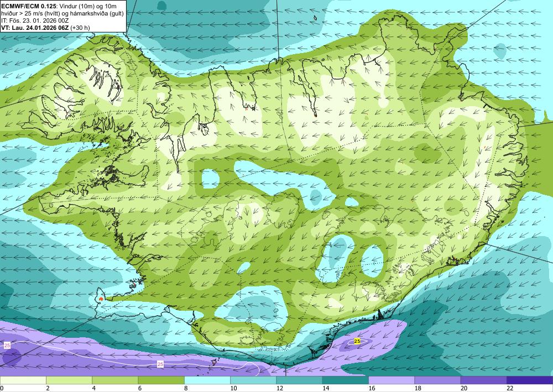
Task: Select the light cyan 8–10 m/s legend swatch
Action: (x=207, y=380)
